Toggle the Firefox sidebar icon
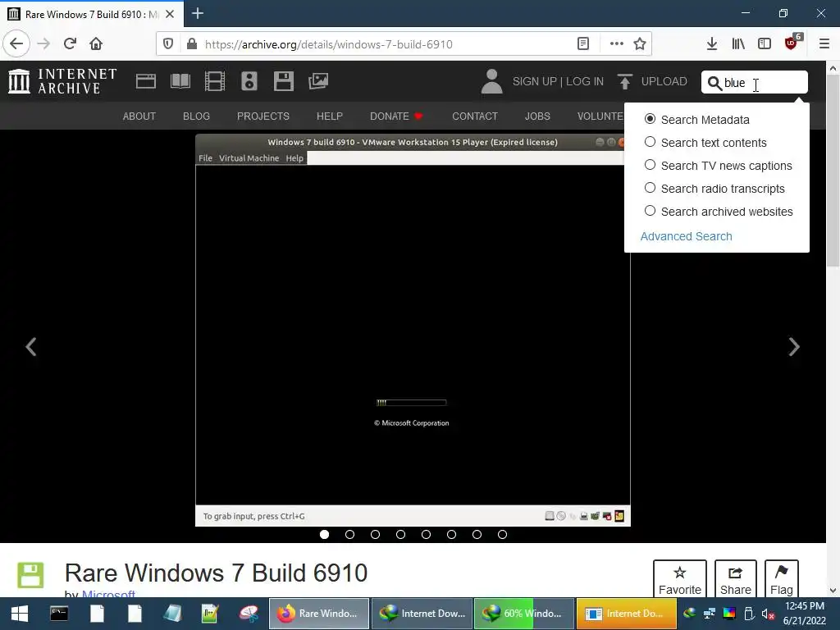This screenshot has height=630, width=840. point(765,44)
